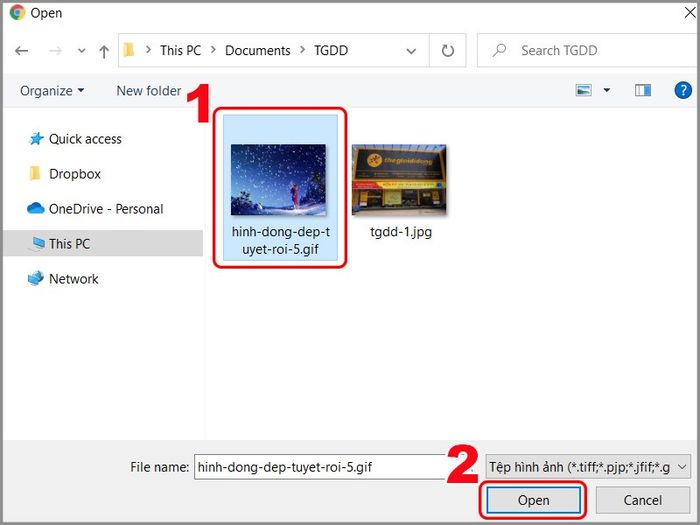The image size is (700, 525).
Task: Open the address bar path dropdown
Action: tap(411, 51)
